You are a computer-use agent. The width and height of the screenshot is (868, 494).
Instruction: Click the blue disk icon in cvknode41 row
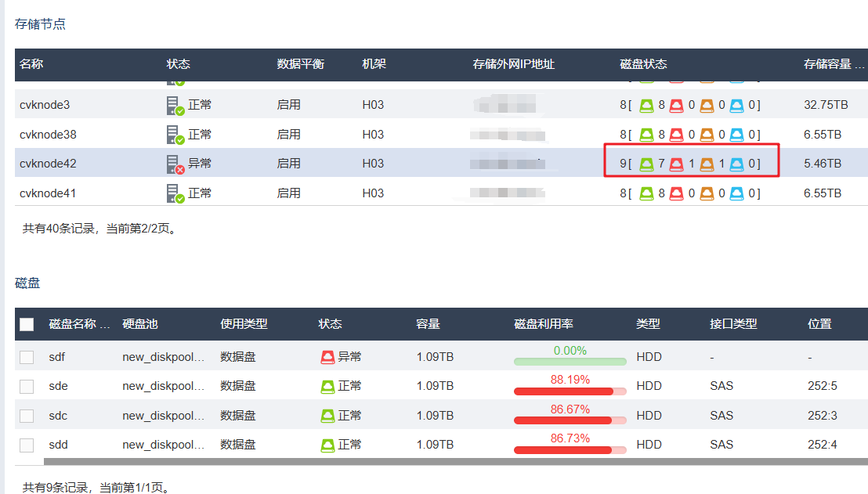pos(736,193)
